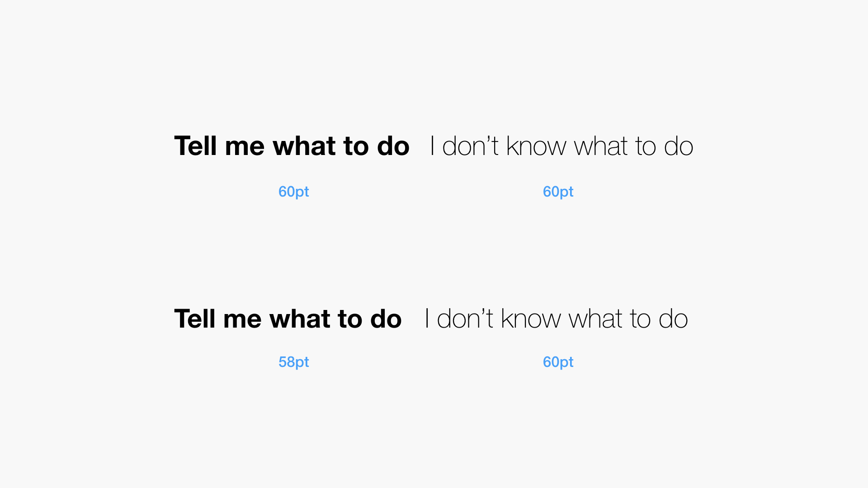The height and width of the screenshot is (488, 868).
Task: Click final 'do' of the lower thin sentence
Action: click(673, 319)
